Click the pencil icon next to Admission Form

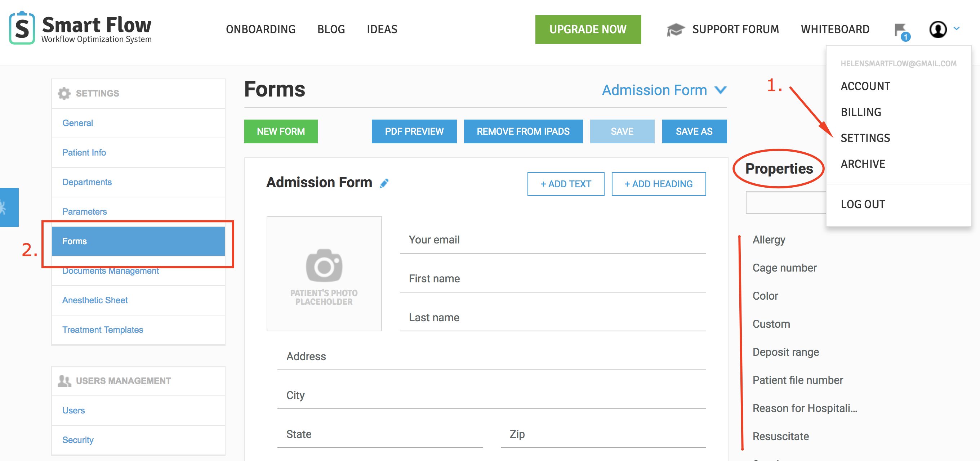pyautogui.click(x=384, y=183)
